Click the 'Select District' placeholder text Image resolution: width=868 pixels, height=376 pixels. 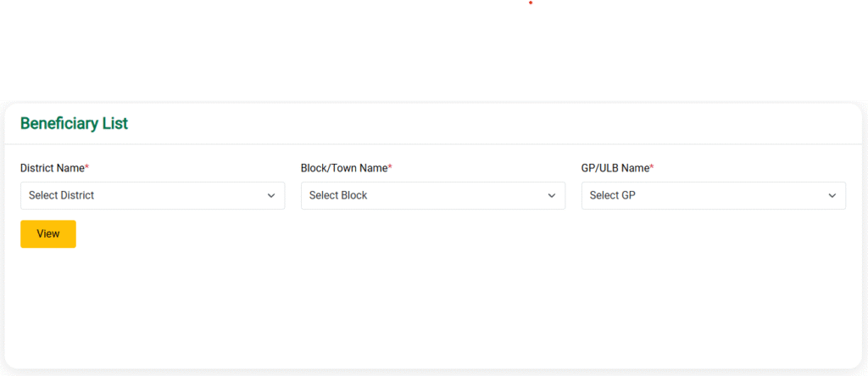(61, 196)
